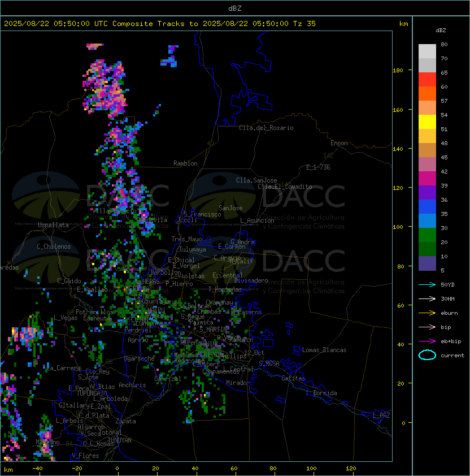The image size is (470, 476).
Task: Click the '30HM' legend label
Action: click(x=447, y=298)
